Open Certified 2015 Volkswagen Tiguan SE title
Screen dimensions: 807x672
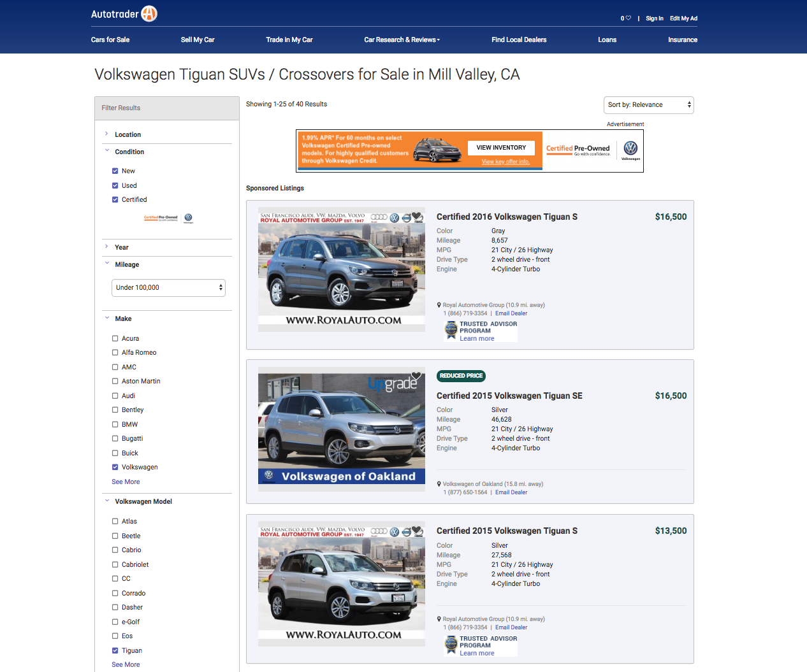point(509,396)
